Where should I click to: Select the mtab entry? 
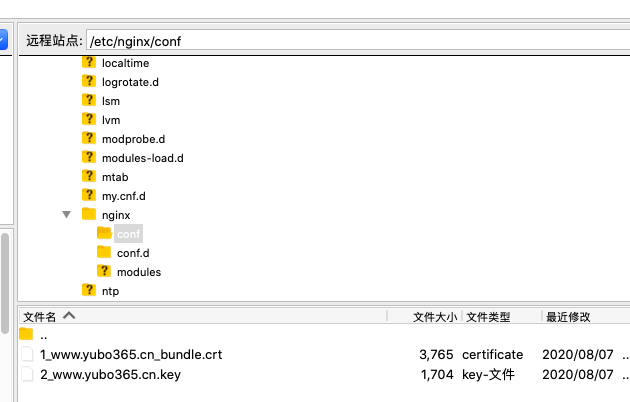(x=115, y=177)
